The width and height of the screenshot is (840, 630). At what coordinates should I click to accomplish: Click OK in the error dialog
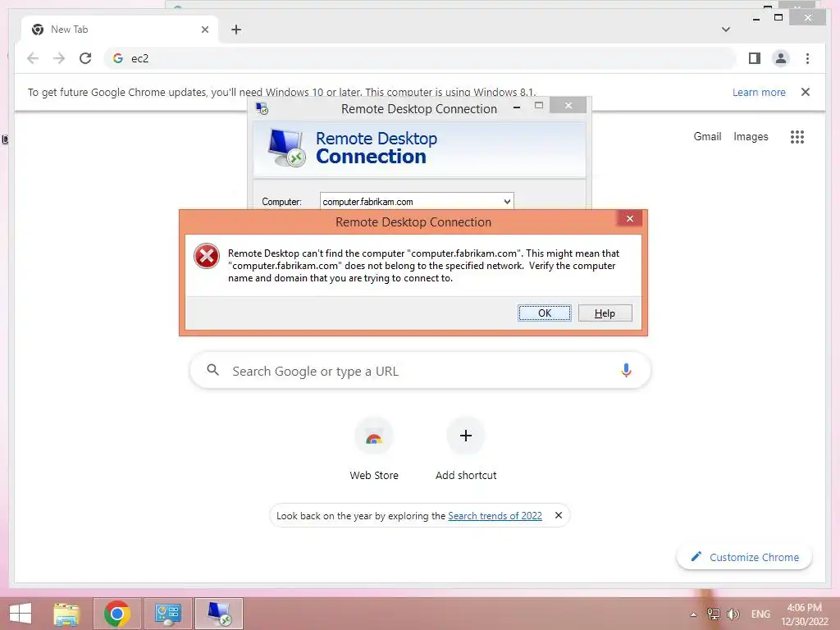[545, 313]
